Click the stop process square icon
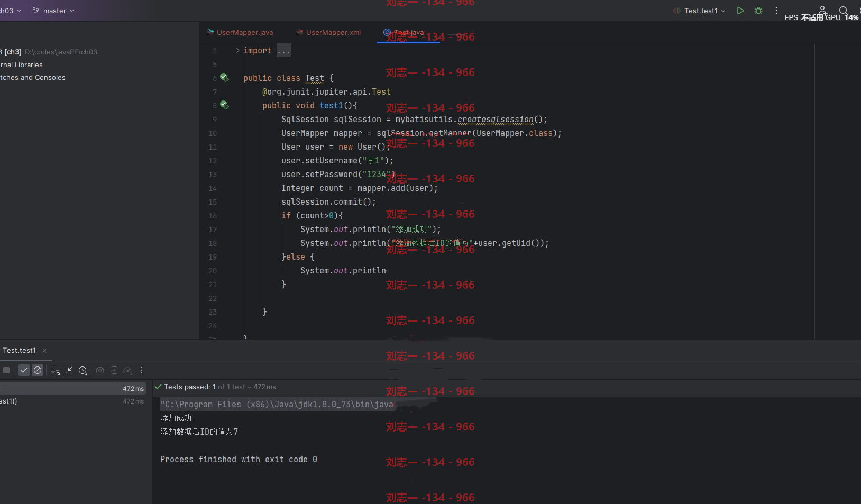Viewport: 861px width, 504px height. tap(6, 370)
